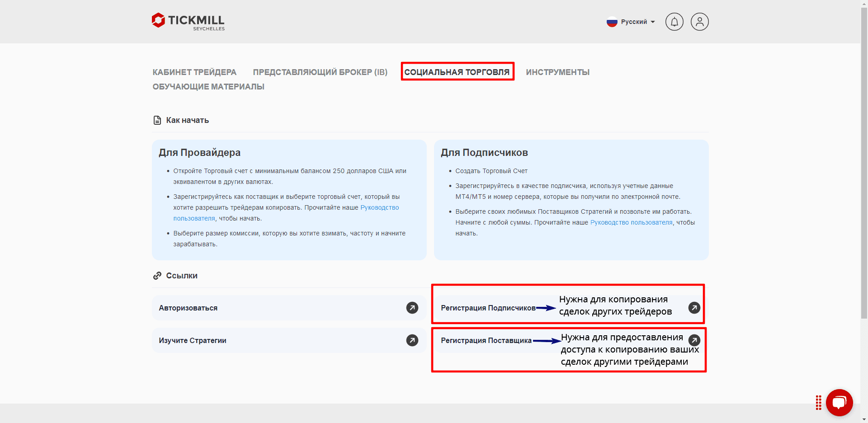
Task: Open Регистрация Подписчиков link
Action: click(488, 308)
